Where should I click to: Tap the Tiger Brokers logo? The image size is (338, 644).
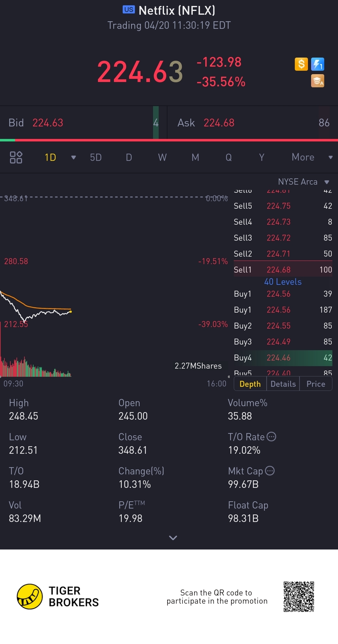click(x=58, y=596)
